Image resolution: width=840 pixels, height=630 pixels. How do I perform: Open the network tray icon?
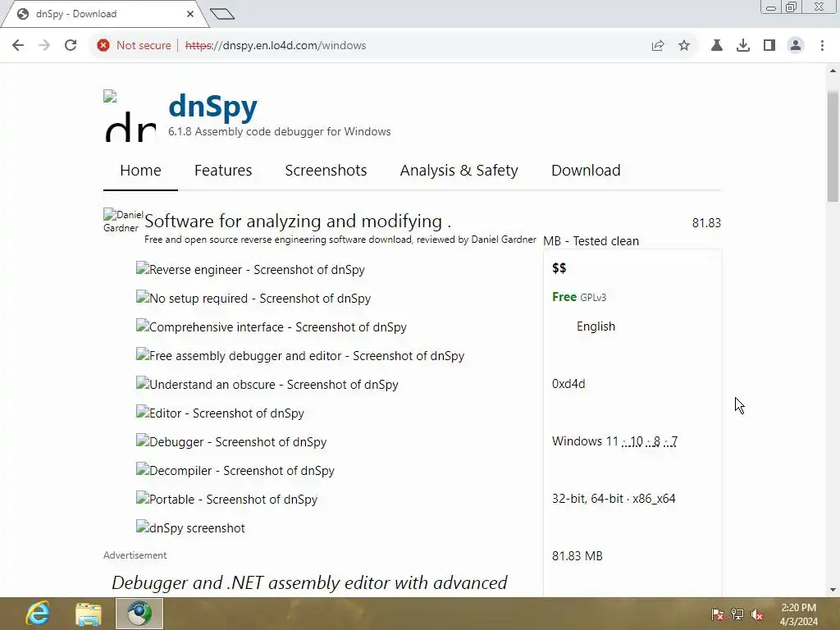tap(737, 614)
